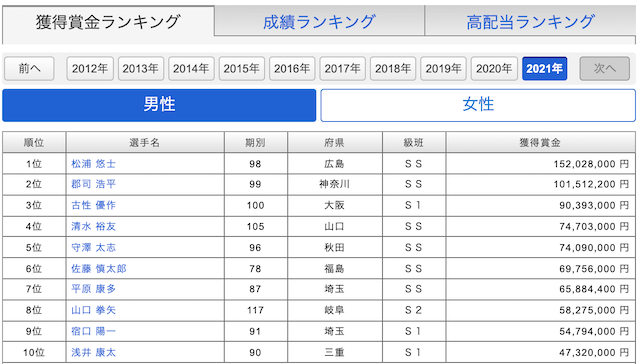Screen dimensions: 640x364
Task: Click the 1位 rank cell
Action: (34, 164)
